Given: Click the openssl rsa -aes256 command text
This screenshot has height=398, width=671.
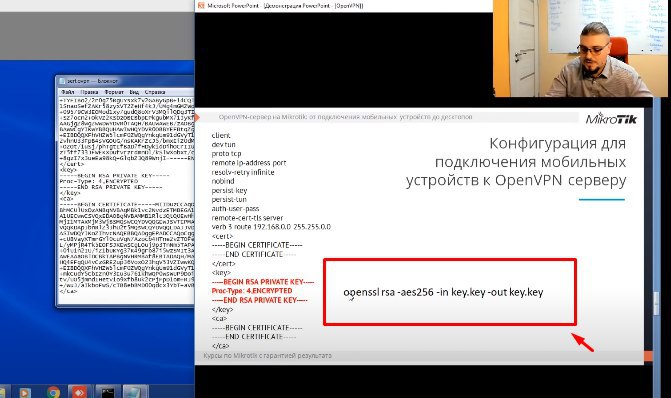Looking at the screenshot, I should click(x=443, y=292).
